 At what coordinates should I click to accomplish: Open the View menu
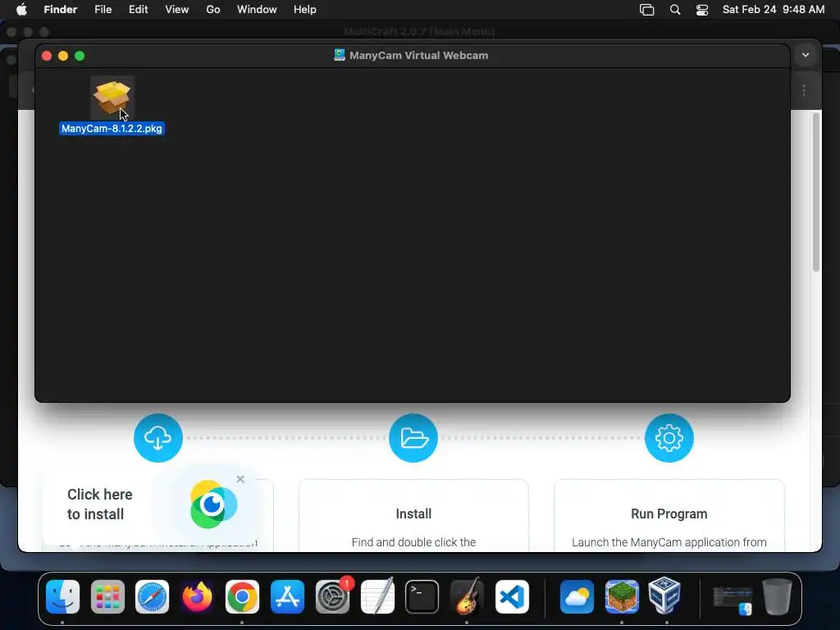177,10
